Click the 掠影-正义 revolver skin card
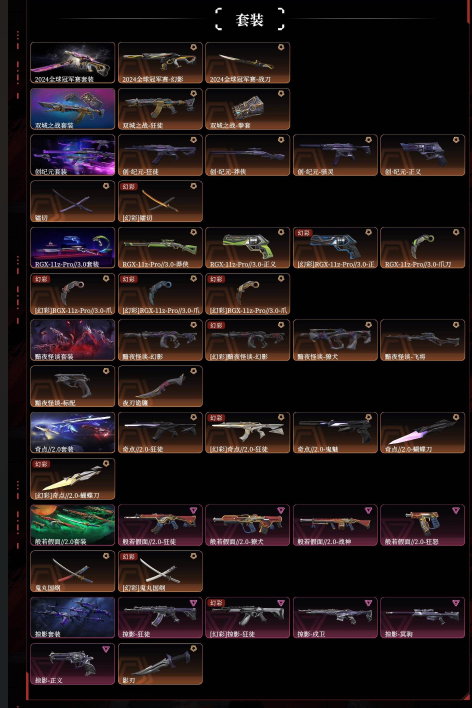 pos(73,664)
